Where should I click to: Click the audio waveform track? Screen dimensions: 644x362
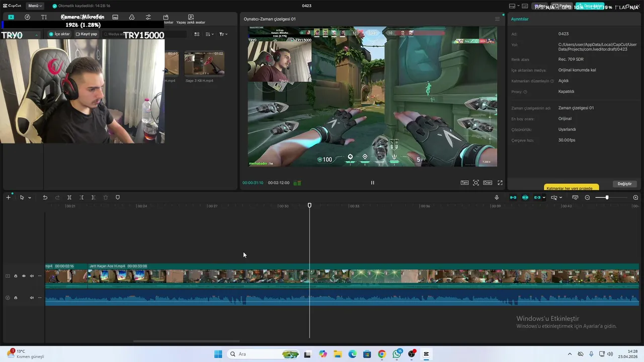pos(342,298)
